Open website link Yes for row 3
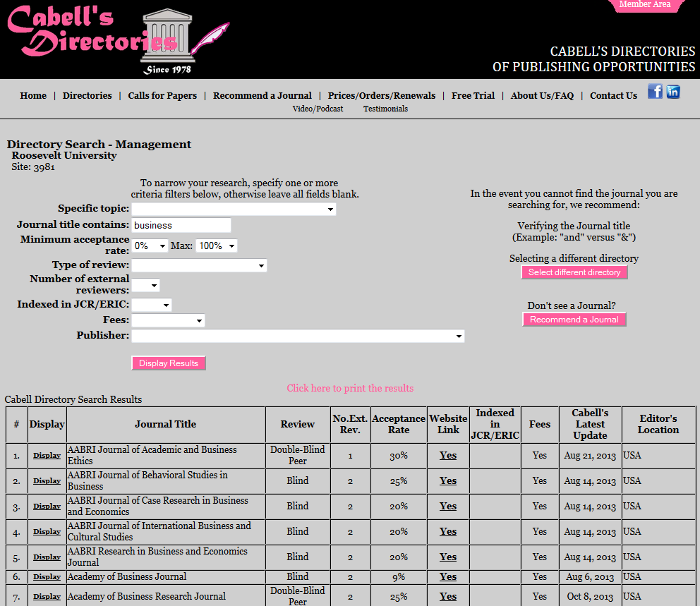700x606 pixels. pyautogui.click(x=448, y=506)
